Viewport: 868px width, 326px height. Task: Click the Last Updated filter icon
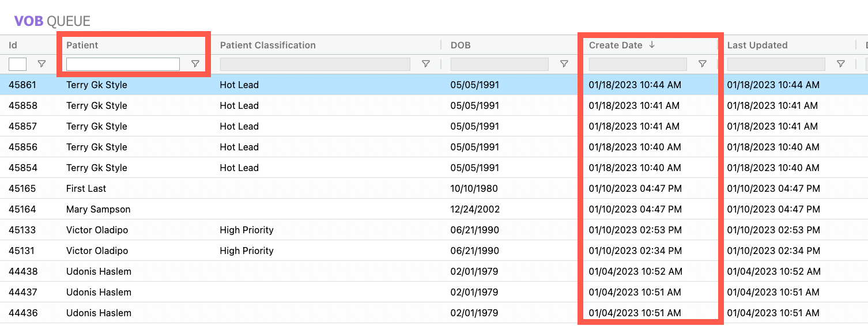tap(841, 64)
